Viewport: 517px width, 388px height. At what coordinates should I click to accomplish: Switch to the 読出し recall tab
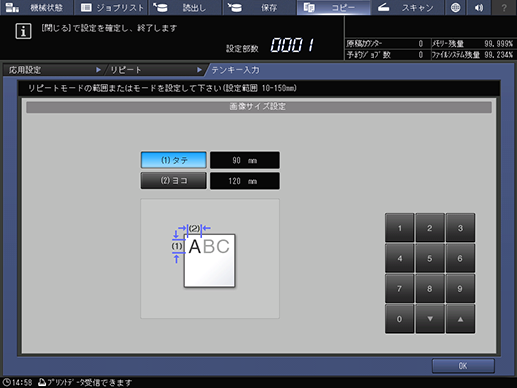click(x=185, y=7)
